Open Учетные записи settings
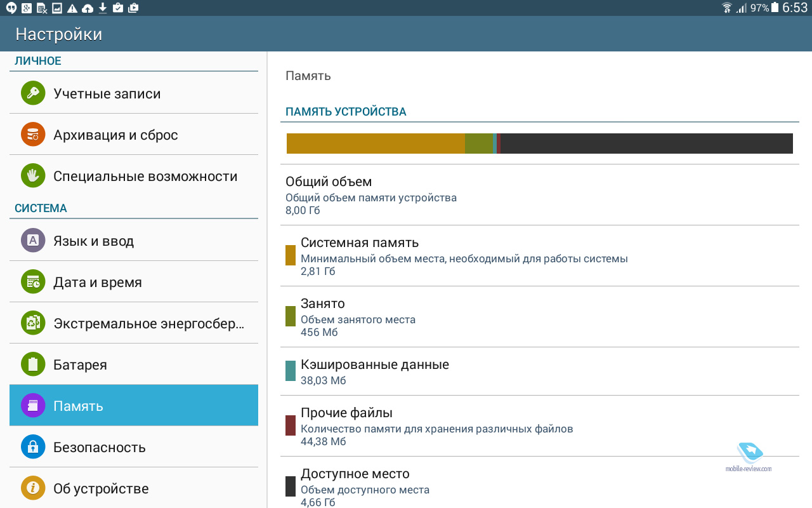 click(134, 93)
